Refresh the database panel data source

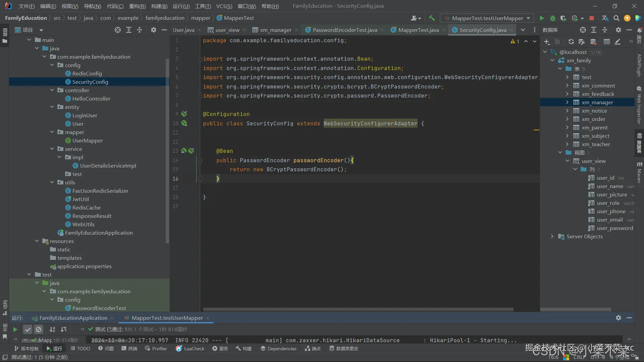(571, 42)
